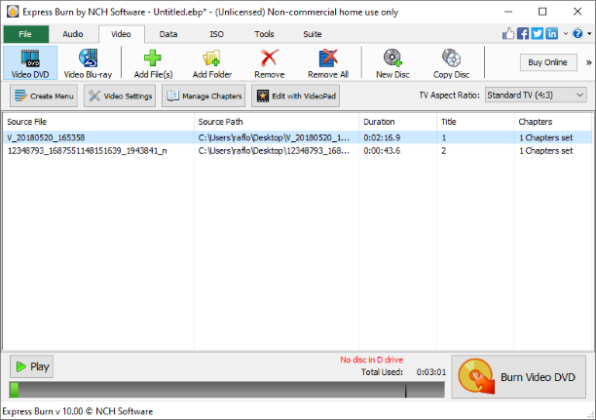Click the Express Burn title bar app icon
This screenshot has height=420, width=596.
pyautogui.click(x=13, y=12)
